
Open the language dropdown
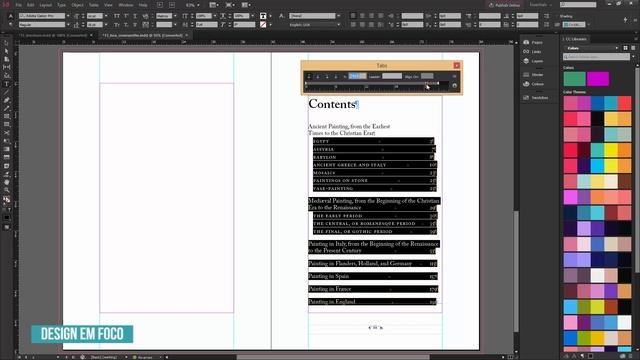338,25
